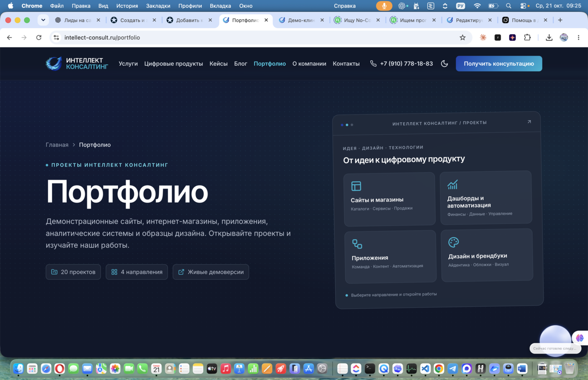Click the Claude extension orange starburst icon

(483, 38)
